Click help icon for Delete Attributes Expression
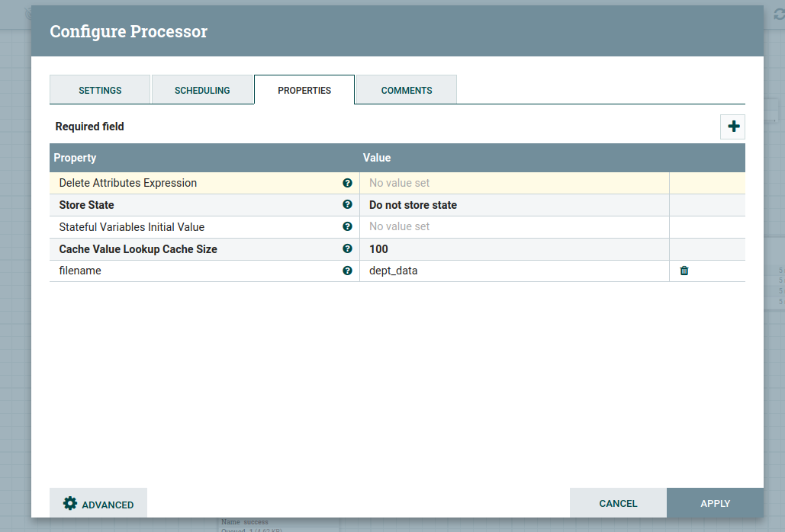 348,183
